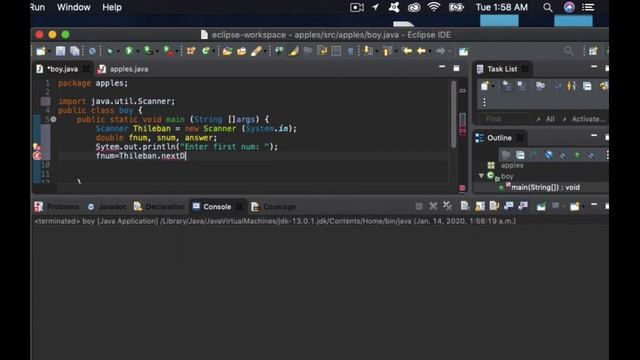Run the program with green Run button
640x360 pixels.
coord(129,51)
